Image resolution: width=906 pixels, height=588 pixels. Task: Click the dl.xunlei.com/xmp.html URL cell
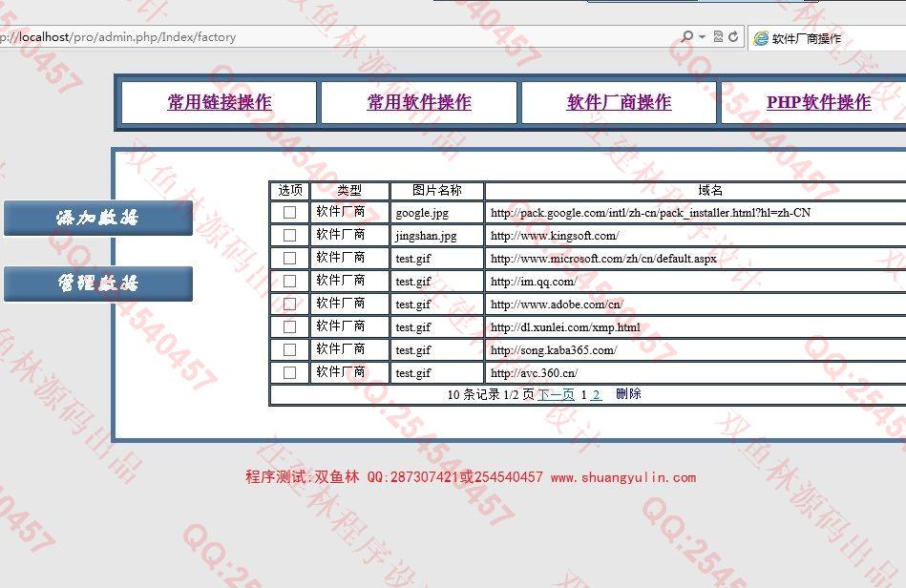pos(696,326)
